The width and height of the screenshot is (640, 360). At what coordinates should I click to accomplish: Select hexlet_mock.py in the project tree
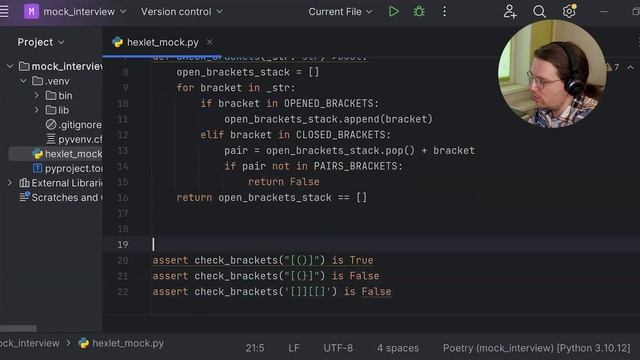click(x=67, y=154)
